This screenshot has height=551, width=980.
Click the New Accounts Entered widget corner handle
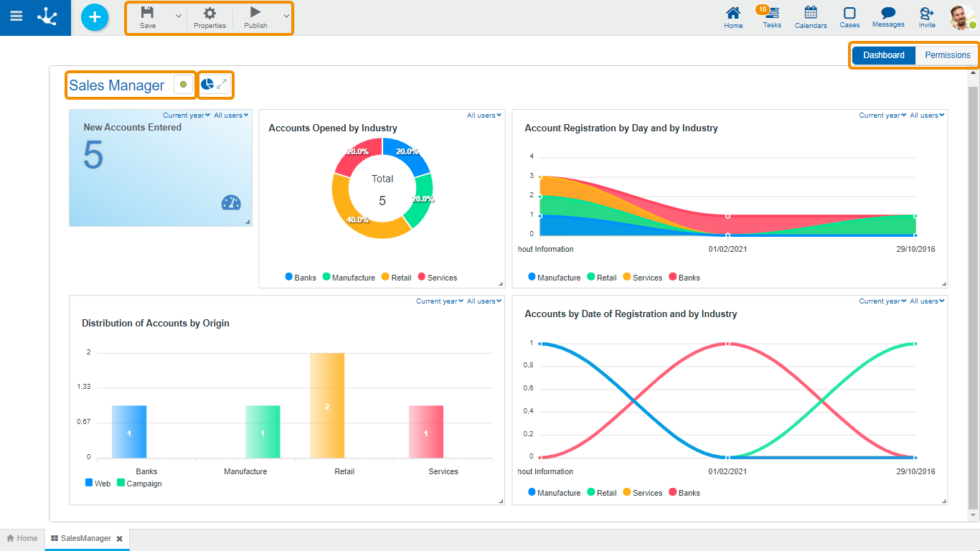[248, 222]
